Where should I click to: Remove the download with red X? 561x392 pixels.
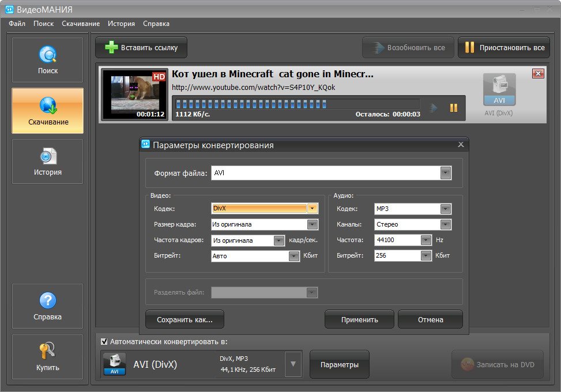coord(538,74)
